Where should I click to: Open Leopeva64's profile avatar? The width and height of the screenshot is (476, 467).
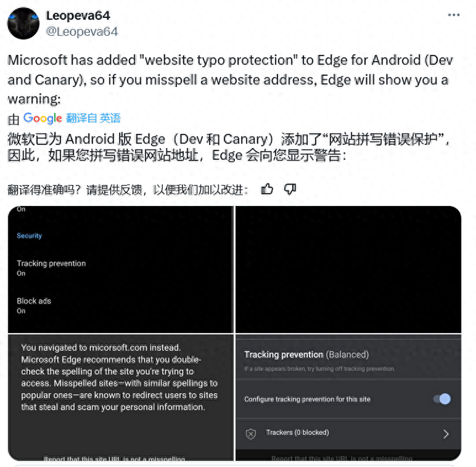[x=23, y=23]
